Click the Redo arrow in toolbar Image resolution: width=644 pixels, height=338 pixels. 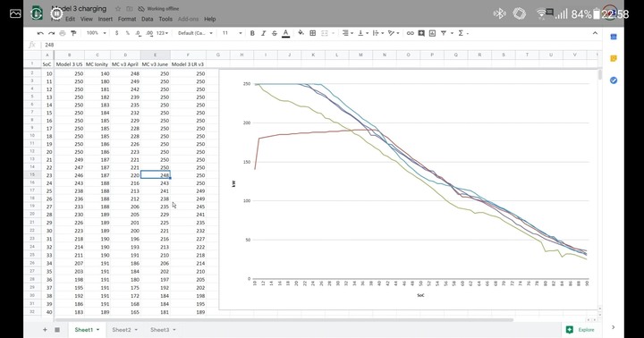coord(51,33)
